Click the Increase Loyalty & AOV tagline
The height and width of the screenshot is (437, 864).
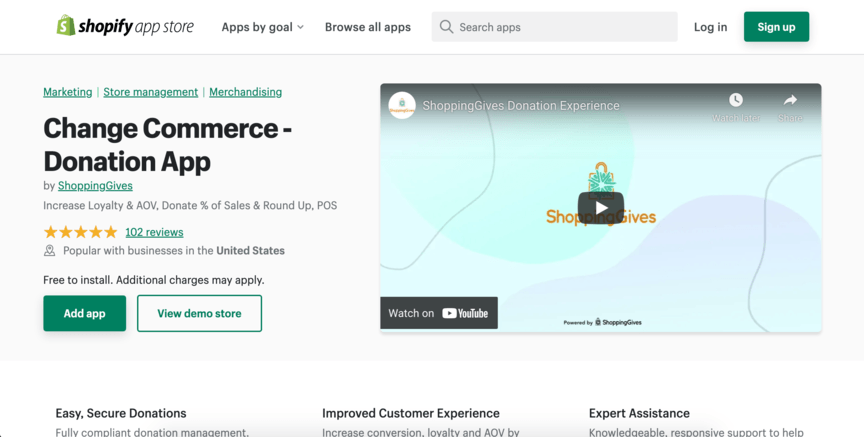(x=190, y=206)
